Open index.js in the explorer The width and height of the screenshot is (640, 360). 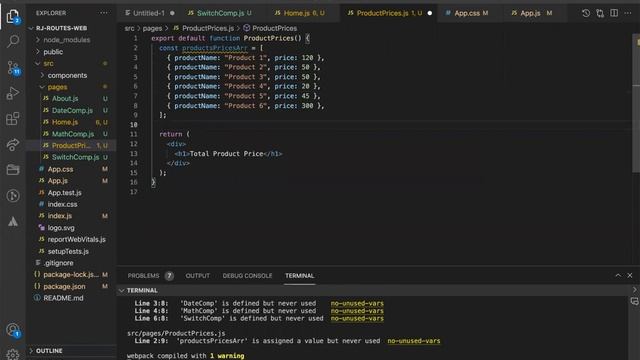[71, 216]
